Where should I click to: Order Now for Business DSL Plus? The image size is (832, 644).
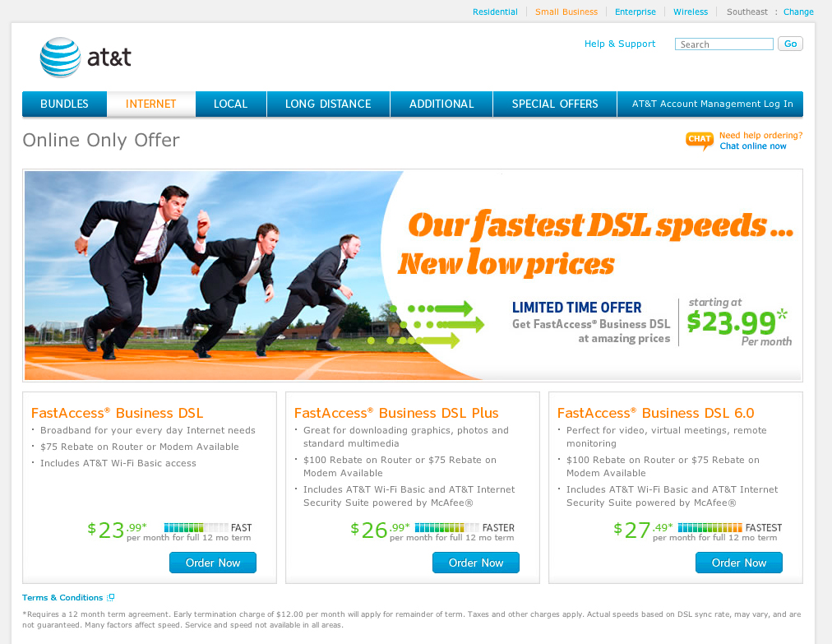click(x=476, y=563)
